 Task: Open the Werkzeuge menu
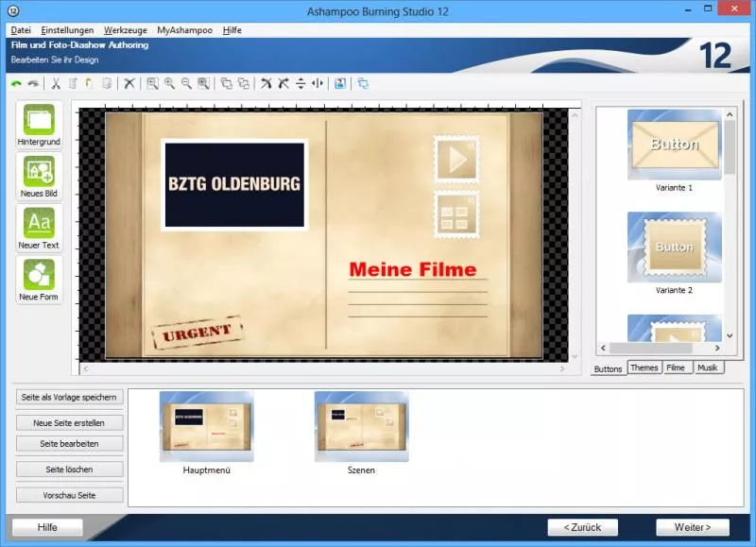click(x=126, y=30)
